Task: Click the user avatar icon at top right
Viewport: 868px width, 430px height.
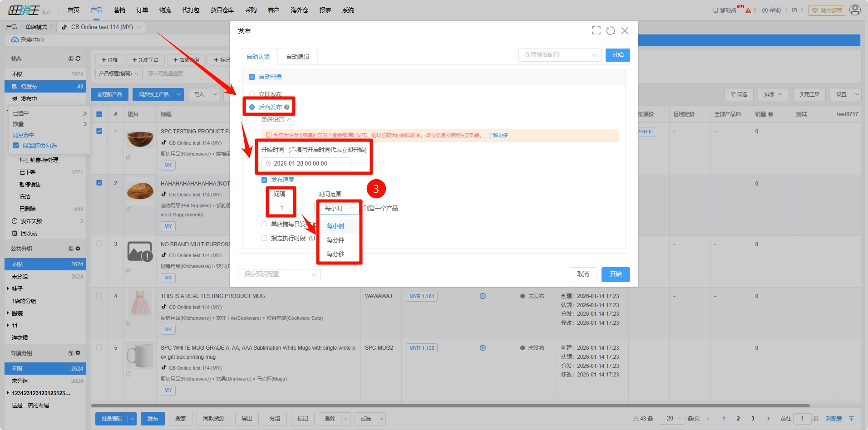Action: (x=855, y=10)
